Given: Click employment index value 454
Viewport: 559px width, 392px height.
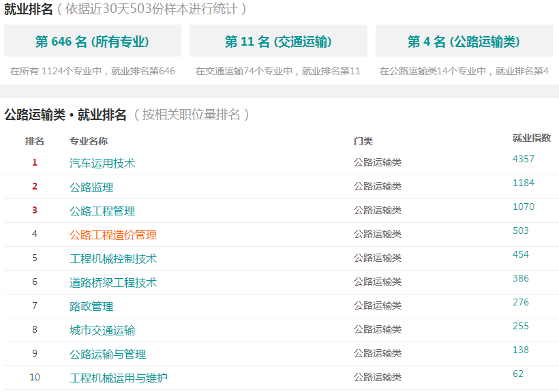Looking at the screenshot, I should (x=521, y=254).
